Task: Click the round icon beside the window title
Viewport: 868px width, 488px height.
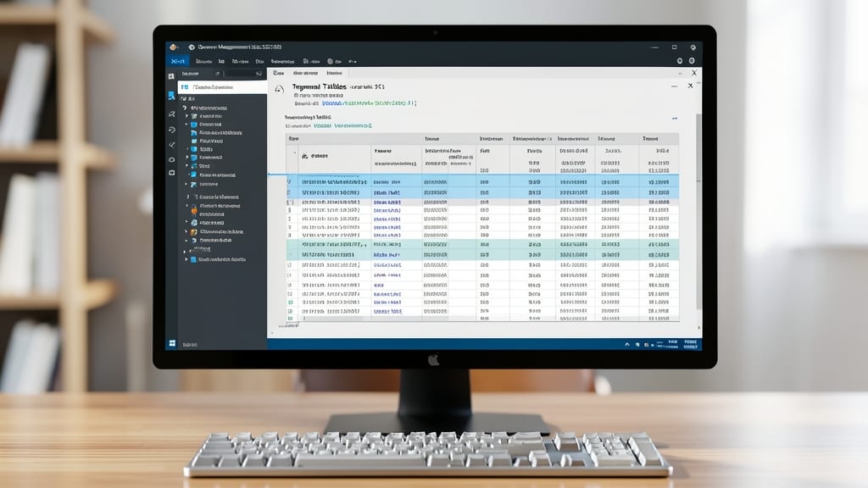Action: (x=192, y=47)
